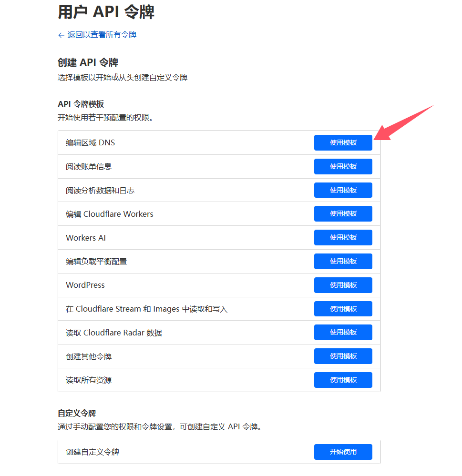
Task: Use template for Workers AI
Action: pos(343,238)
